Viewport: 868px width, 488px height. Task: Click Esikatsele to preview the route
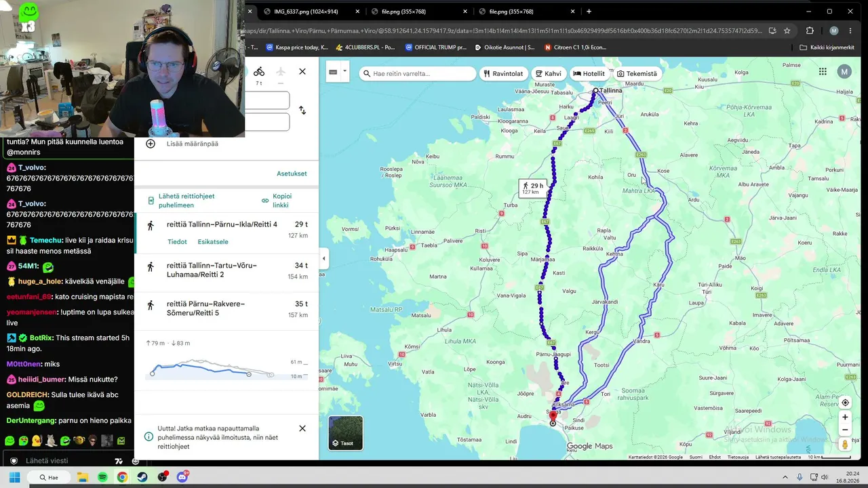pos(213,242)
